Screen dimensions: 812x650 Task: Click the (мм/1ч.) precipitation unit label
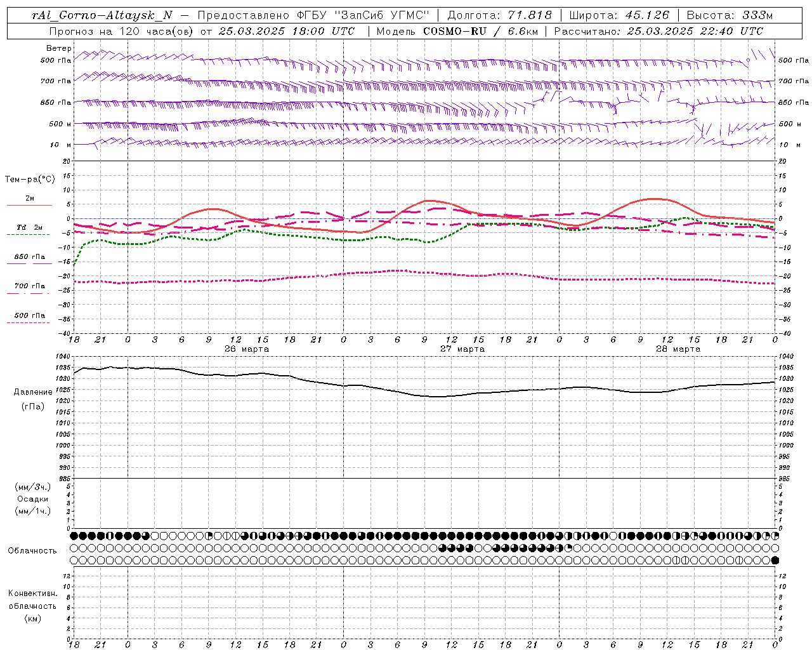[32, 511]
